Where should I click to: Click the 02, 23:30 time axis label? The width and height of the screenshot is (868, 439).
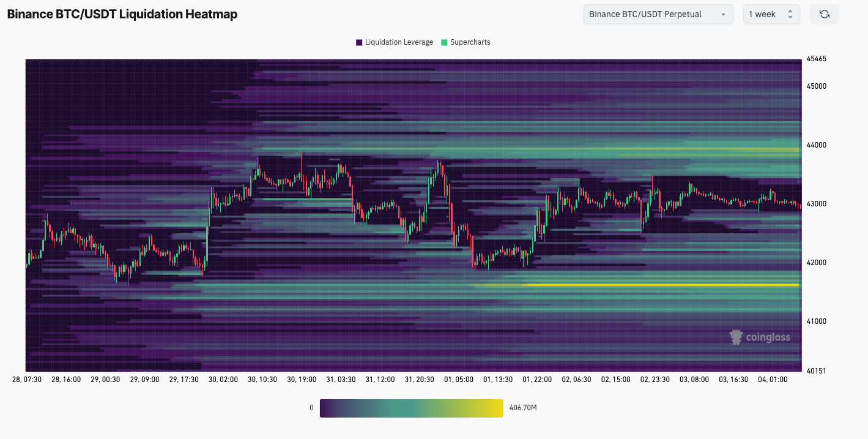(x=655, y=380)
